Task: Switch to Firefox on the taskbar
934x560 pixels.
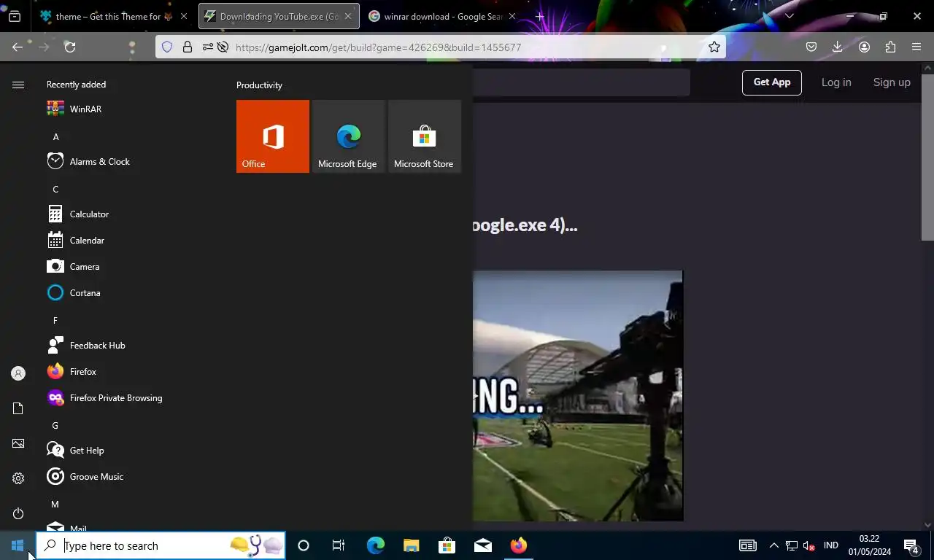Action: [x=518, y=545]
